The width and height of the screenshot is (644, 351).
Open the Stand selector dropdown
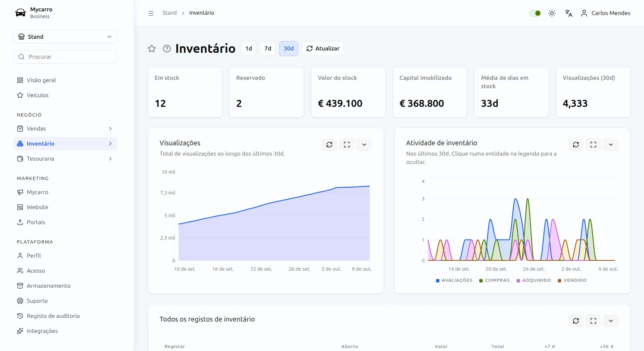tap(65, 37)
